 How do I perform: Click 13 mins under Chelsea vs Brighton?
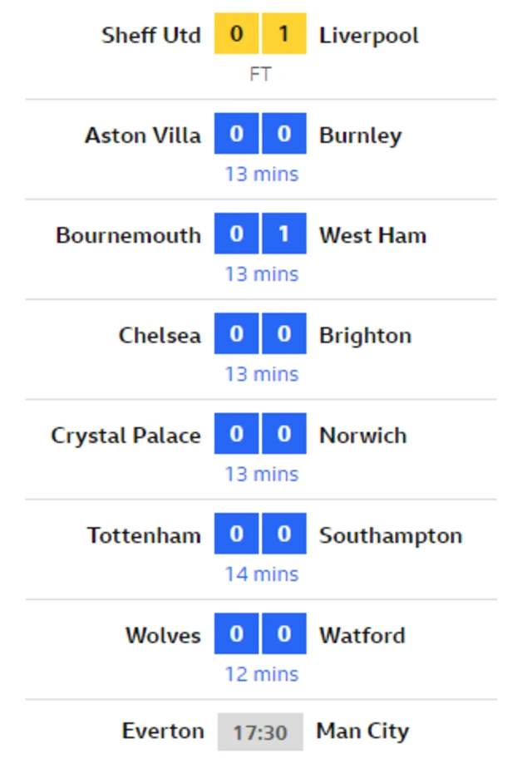click(261, 374)
